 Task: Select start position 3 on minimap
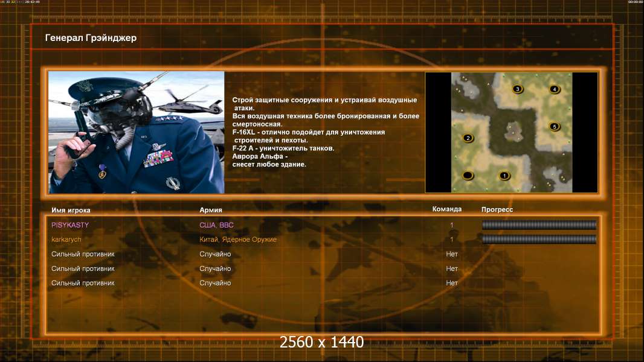518,89
